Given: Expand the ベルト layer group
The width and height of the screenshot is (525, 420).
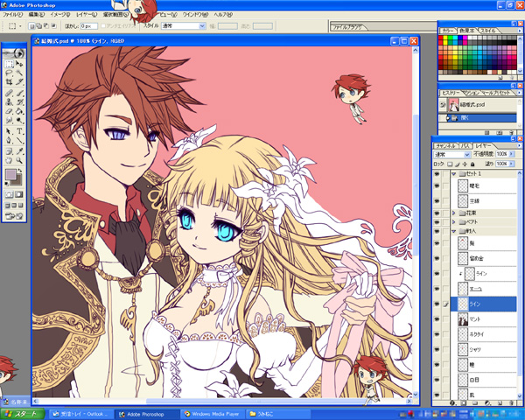Looking at the screenshot, I should coord(454,222).
